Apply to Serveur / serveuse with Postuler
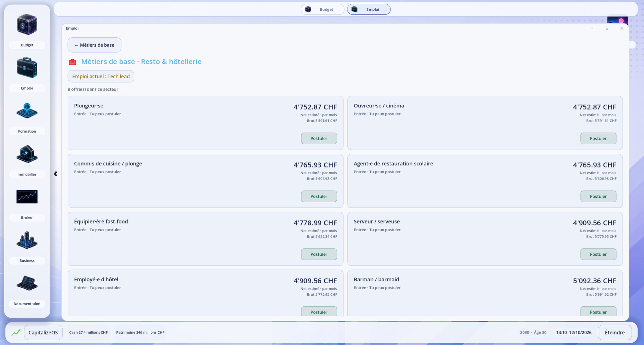644x345 pixels. tap(598, 254)
